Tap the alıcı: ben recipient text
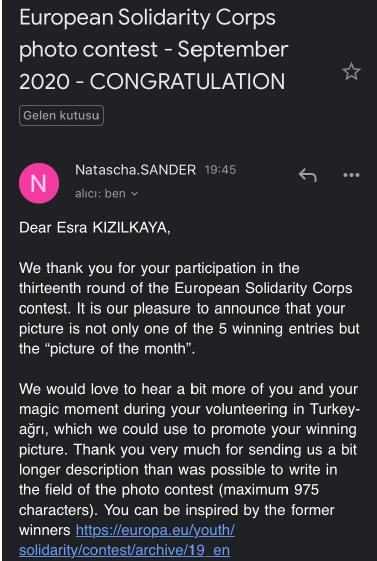This screenshot has height=561, width=377. point(101,194)
